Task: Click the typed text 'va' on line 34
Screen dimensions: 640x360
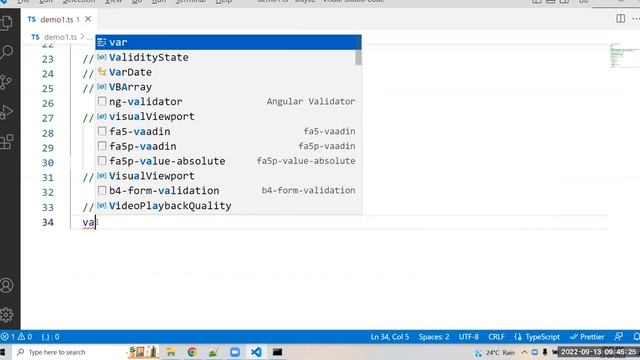Action: (x=89, y=222)
